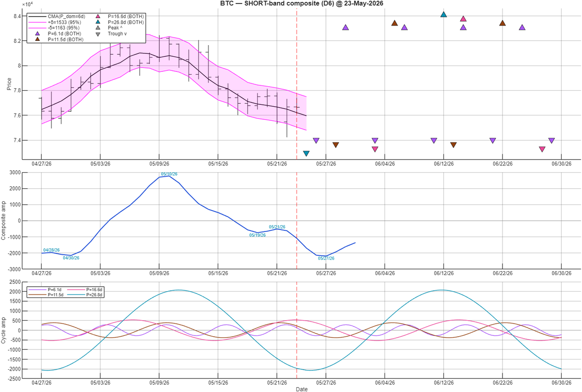Click the teal peak triangle near 06/12/26
The height and width of the screenshot is (392, 582).
(x=443, y=14)
